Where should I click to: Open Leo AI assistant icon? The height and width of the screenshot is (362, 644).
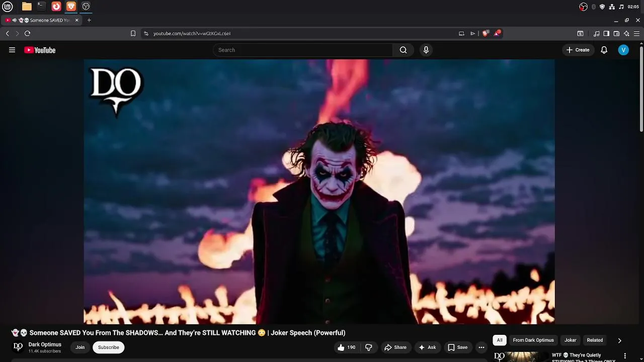coord(626,33)
